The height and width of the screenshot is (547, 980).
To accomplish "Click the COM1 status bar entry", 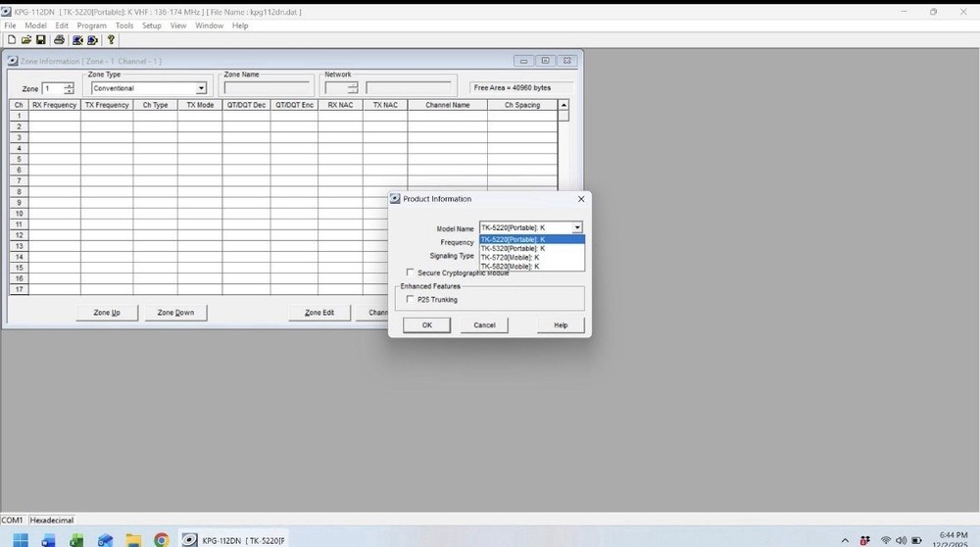I will pyautogui.click(x=12, y=521).
